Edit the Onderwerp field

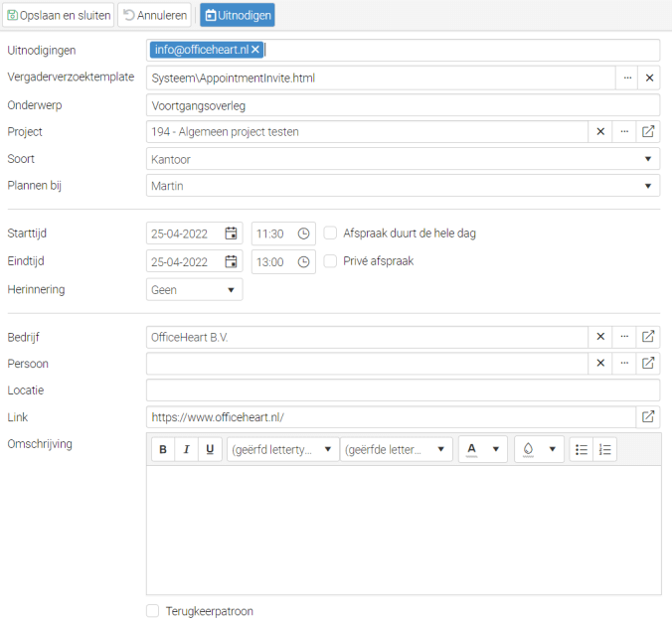[403, 105]
